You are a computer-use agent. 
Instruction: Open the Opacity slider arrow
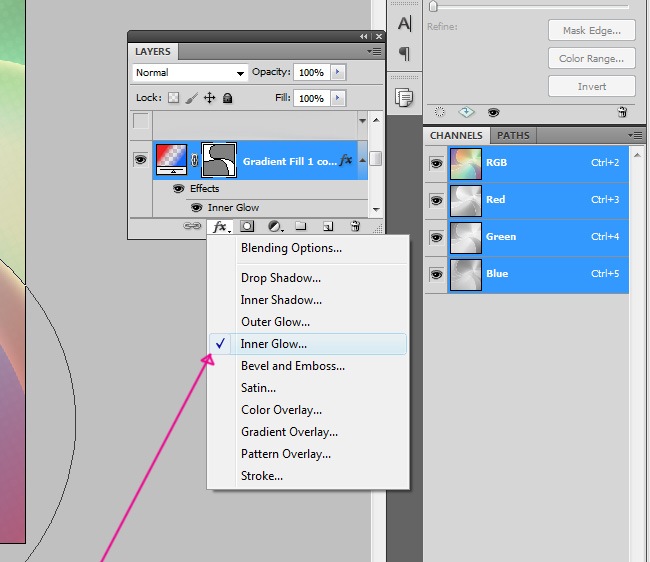(x=338, y=73)
